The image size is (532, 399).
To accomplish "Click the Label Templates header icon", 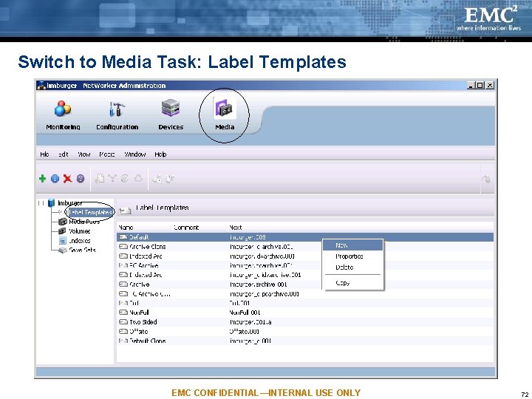I will pyautogui.click(x=125, y=211).
